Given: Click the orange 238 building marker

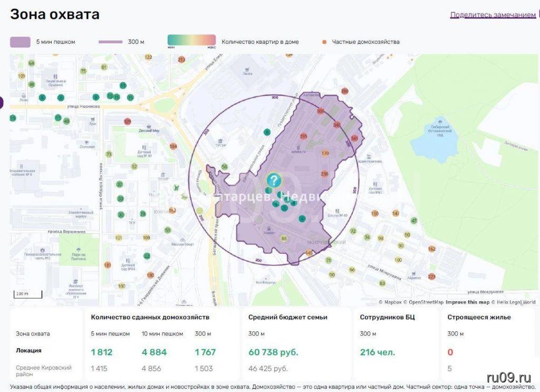Looking at the screenshot, I should pyautogui.click(x=324, y=174).
